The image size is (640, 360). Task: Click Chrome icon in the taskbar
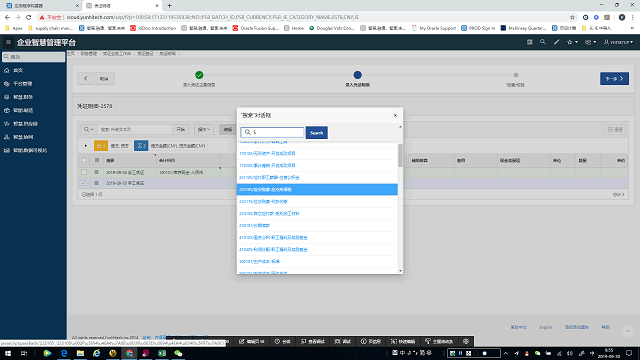[129, 353]
